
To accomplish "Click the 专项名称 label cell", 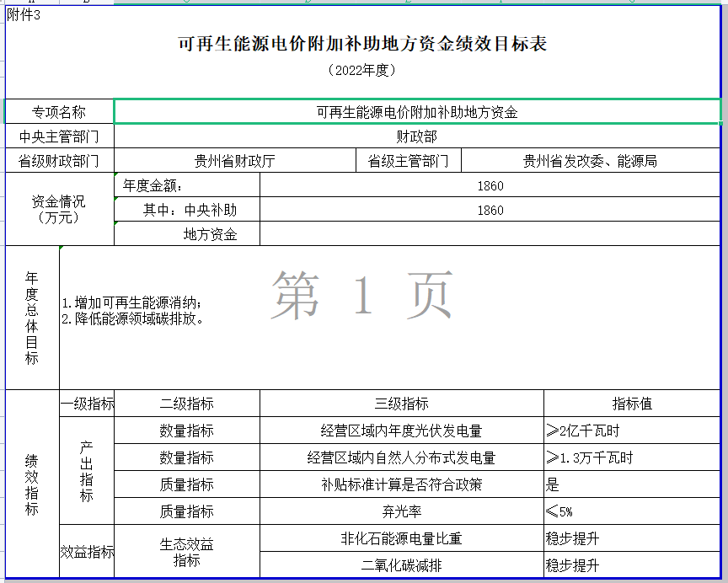I will click(59, 112).
